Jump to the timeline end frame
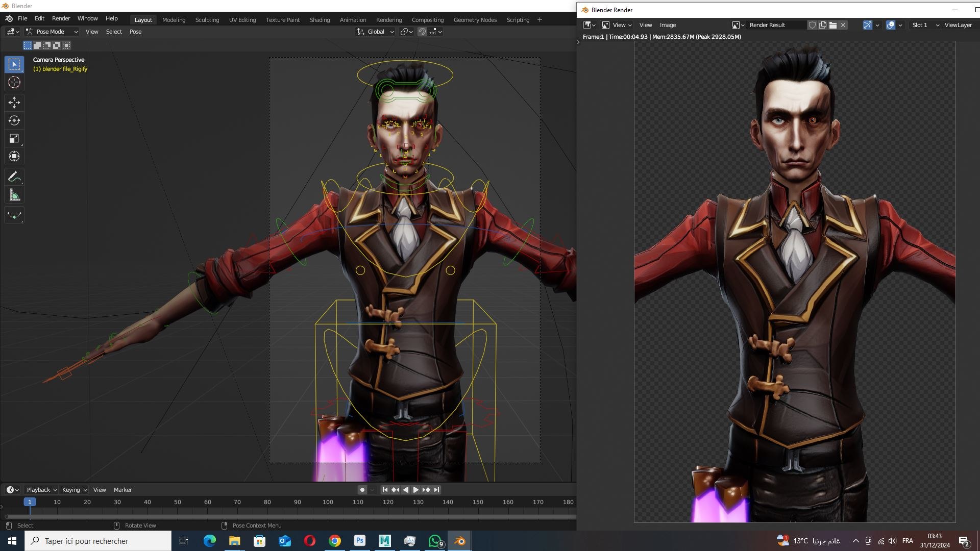 pos(436,490)
